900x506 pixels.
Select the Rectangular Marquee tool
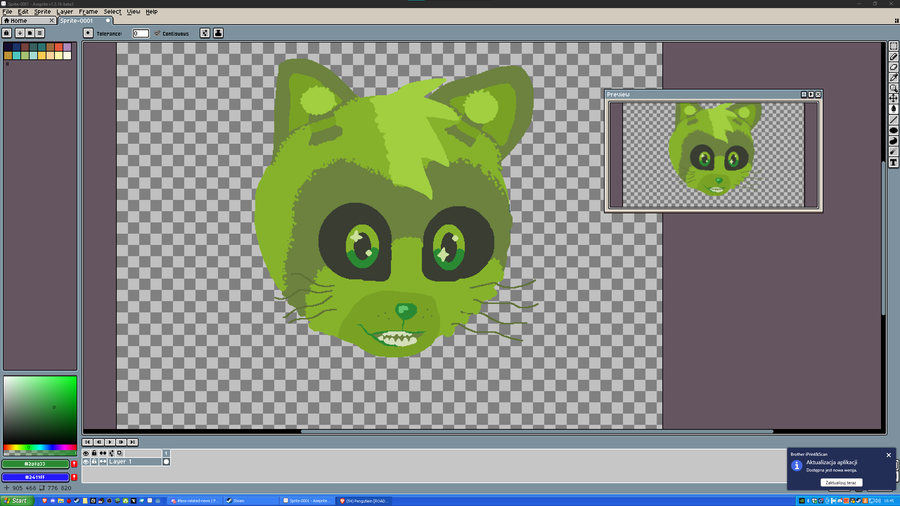point(893,46)
